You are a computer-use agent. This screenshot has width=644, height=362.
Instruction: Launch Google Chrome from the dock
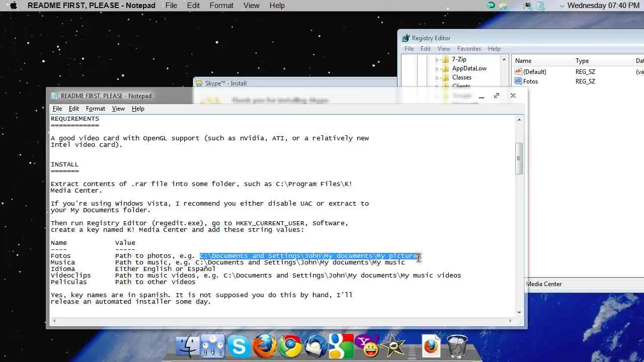[290, 347]
